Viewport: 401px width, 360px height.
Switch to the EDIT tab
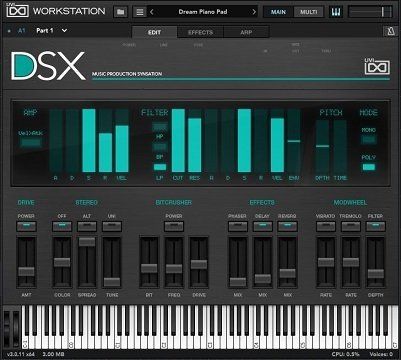coord(154,32)
